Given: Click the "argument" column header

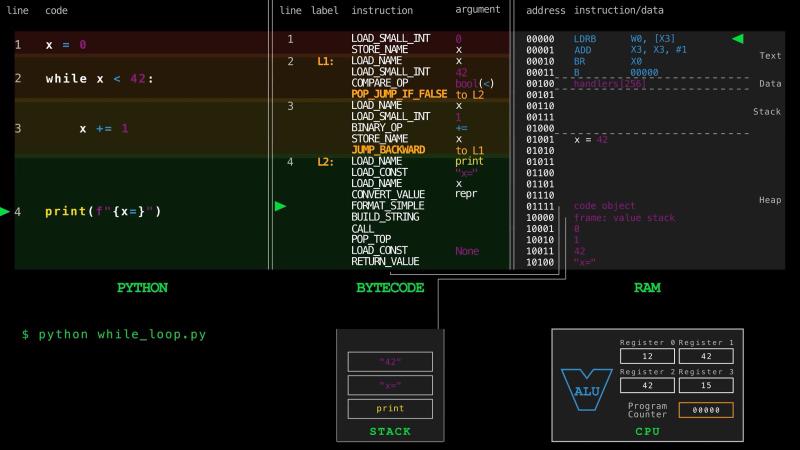Looking at the screenshot, I should 478,9.
